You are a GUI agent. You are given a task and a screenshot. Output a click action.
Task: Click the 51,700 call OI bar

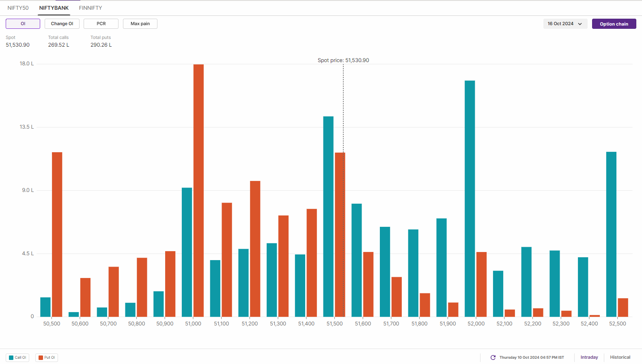(x=385, y=272)
